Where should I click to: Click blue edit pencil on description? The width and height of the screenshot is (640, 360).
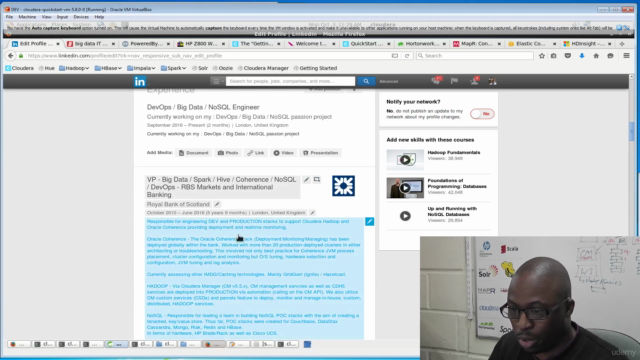click(x=369, y=221)
